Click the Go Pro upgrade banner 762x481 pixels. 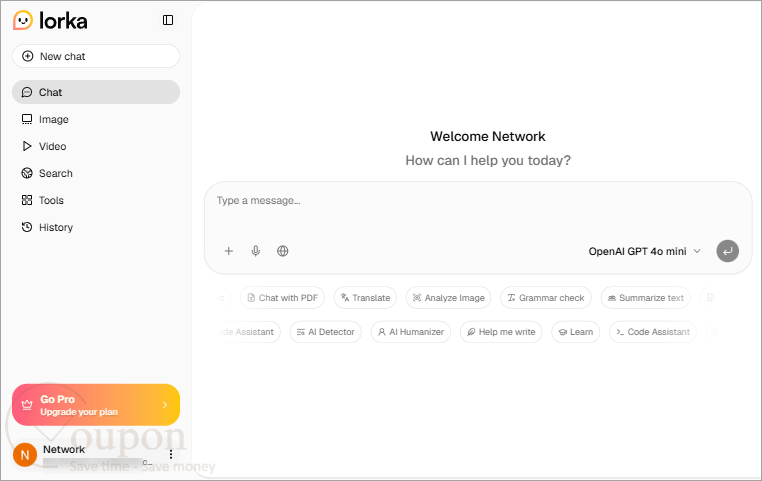96,405
